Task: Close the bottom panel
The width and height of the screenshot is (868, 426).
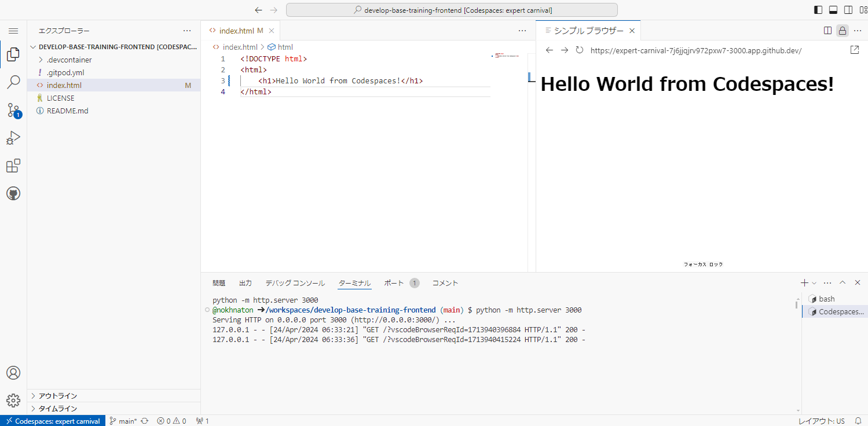Action: (x=858, y=283)
